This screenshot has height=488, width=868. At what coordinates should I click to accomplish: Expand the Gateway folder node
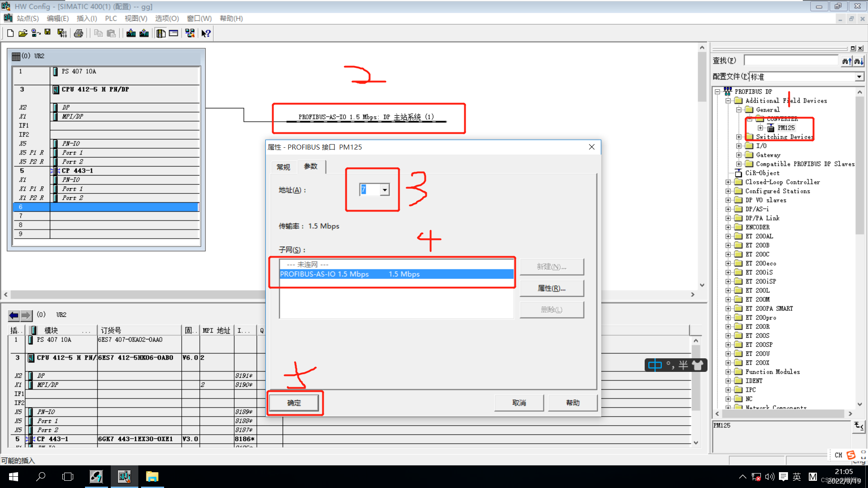pyautogui.click(x=739, y=155)
